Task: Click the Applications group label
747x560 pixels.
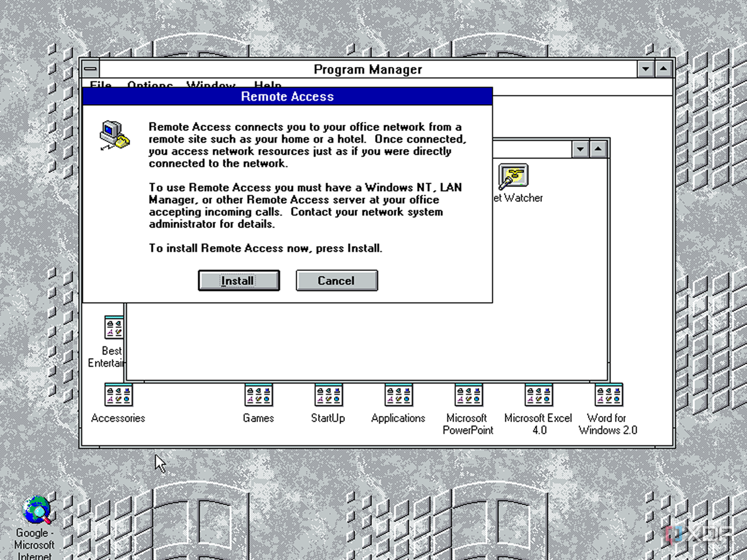Action: [398, 419]
